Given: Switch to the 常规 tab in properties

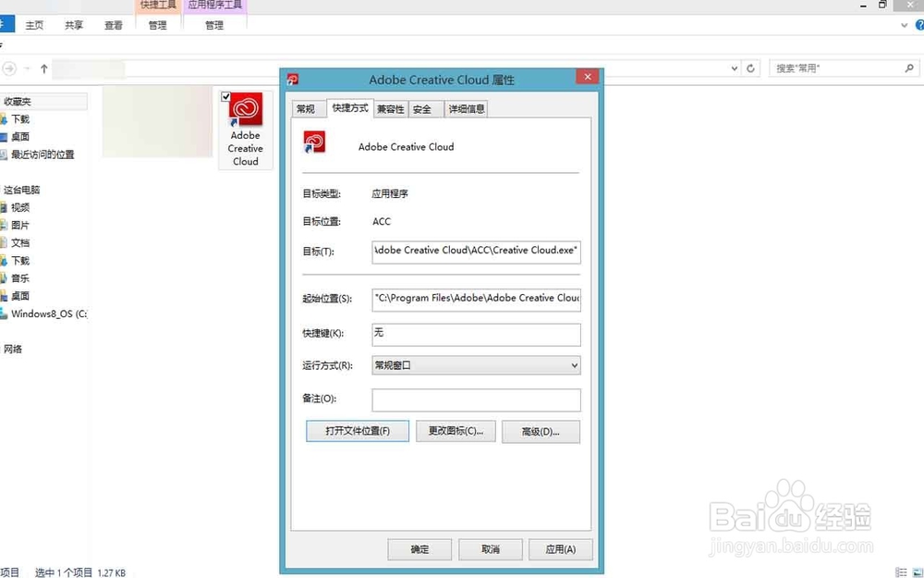Looking at the screenshot, I should pyautogui.click(x=306, y=109).
